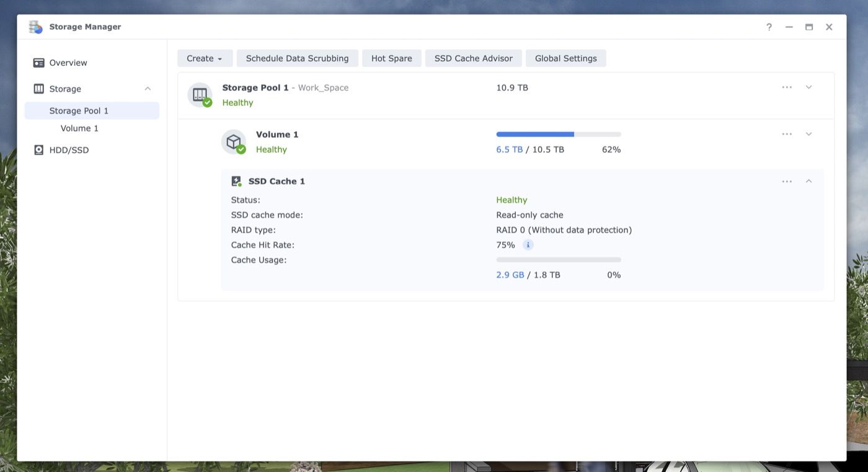Open SSD Cache 1 three-dot menu
The height and width of the screenshot is (472, 868).
[x=787, y=182]
